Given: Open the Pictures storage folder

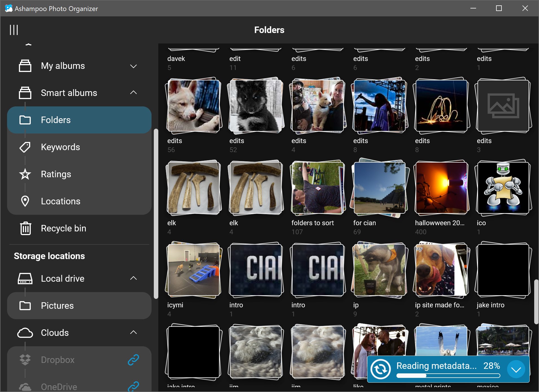Looking at the screenshot, I should [79, 306].
